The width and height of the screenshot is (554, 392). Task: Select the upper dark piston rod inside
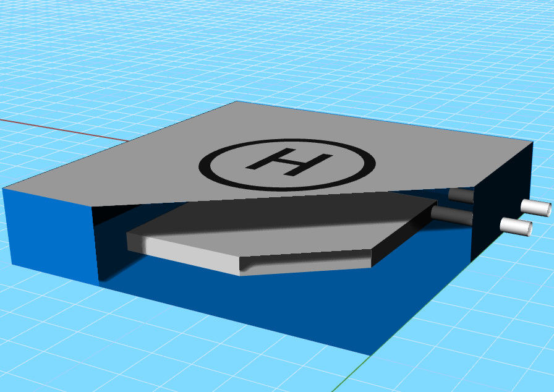coord(461,196)
